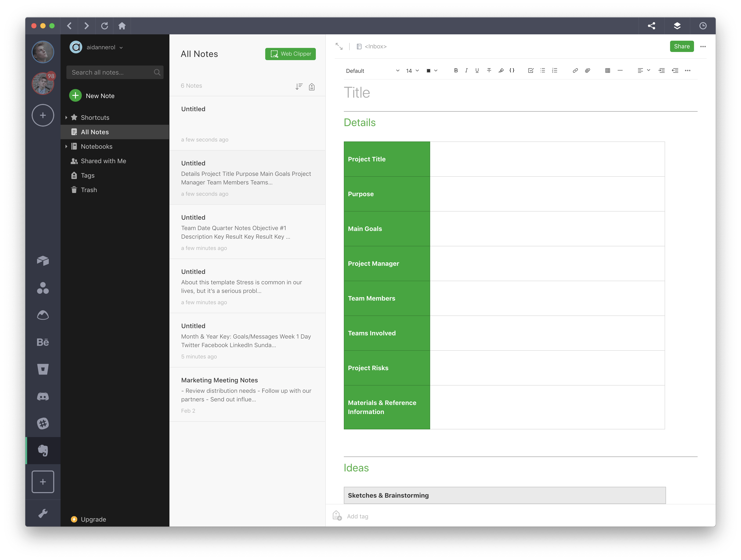Click the Bold formatting icon
The height and width of the screenshot is (560, 741).
456,71
